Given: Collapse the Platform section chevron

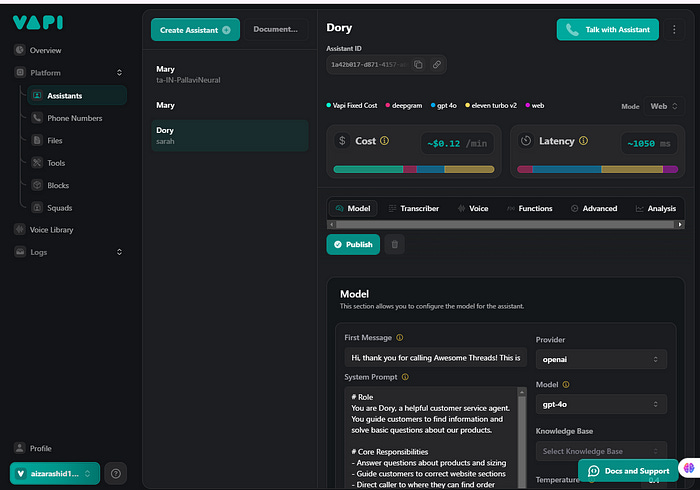Looking at the screenshot, I should pos(119,72).
